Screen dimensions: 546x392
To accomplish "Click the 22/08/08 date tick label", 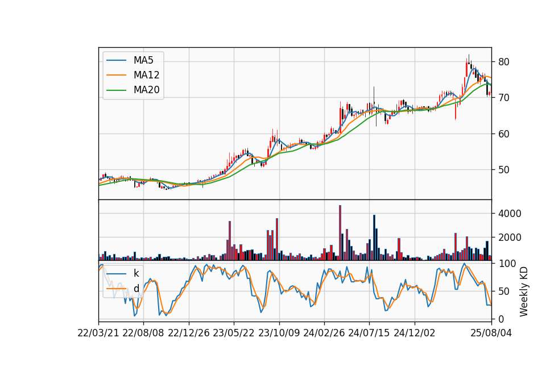I will (x=143, y=333).
